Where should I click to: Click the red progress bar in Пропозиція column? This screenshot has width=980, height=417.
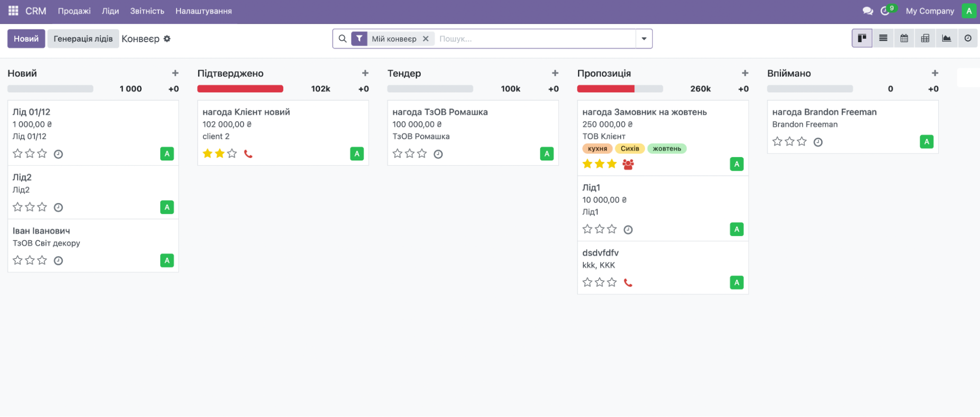[x=605, y=89]
